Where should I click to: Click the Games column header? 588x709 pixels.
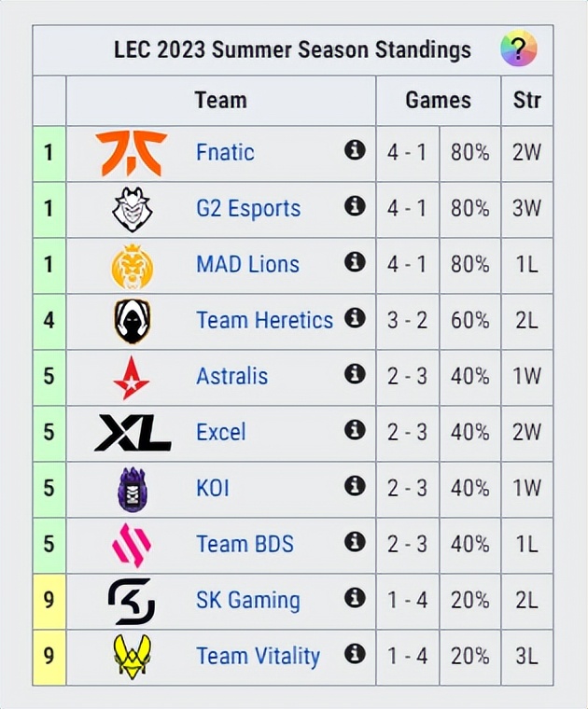[438, 100]
